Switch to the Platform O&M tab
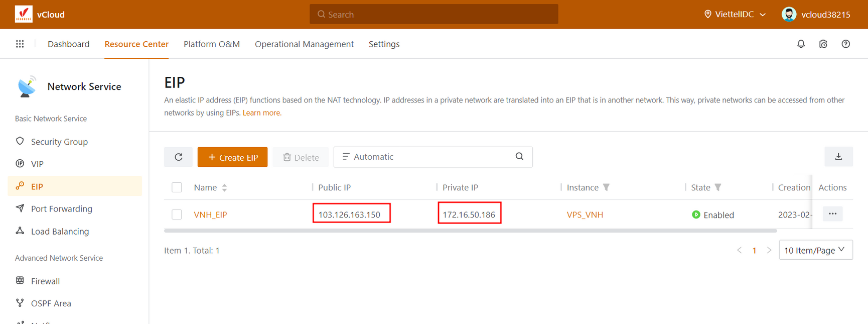This screenshot has height=324, width=868. coord(211,44)
